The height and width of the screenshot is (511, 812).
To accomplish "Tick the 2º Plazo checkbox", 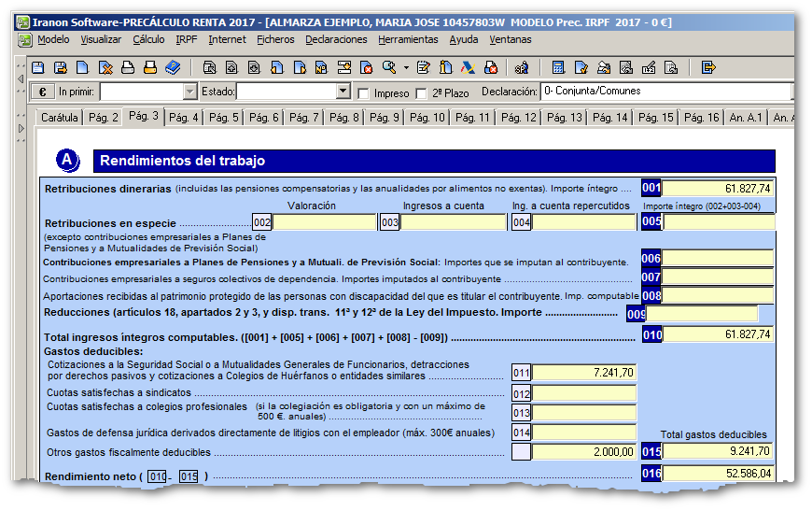I will point(421,92).
